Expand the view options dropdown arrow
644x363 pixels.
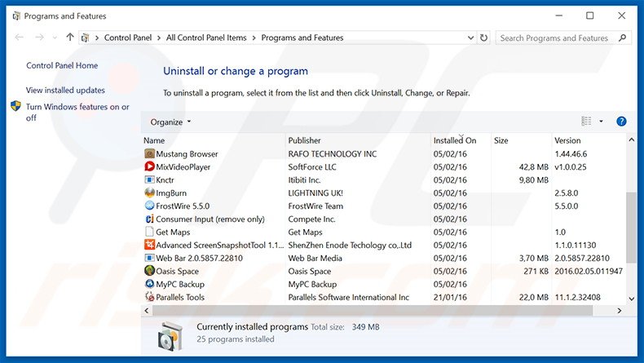pyautogui.click(x=602, y=122)
